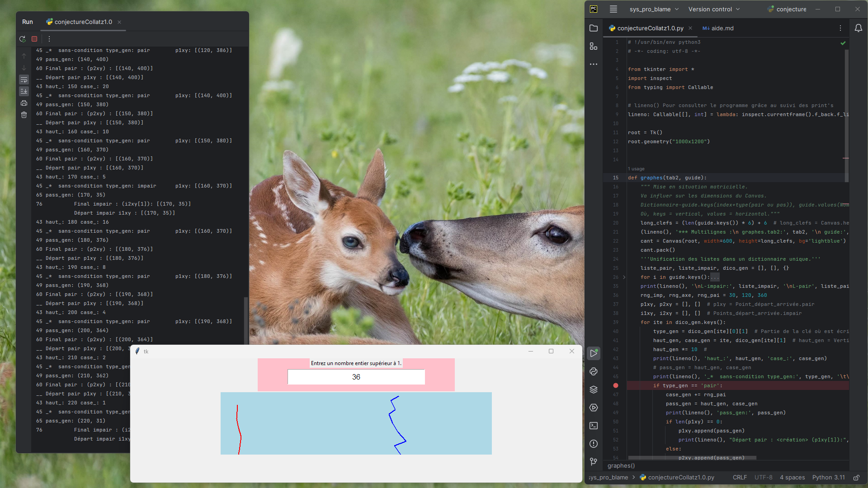
Task: Click Python 3.11 interpreter in status bar
Action: 828,477
